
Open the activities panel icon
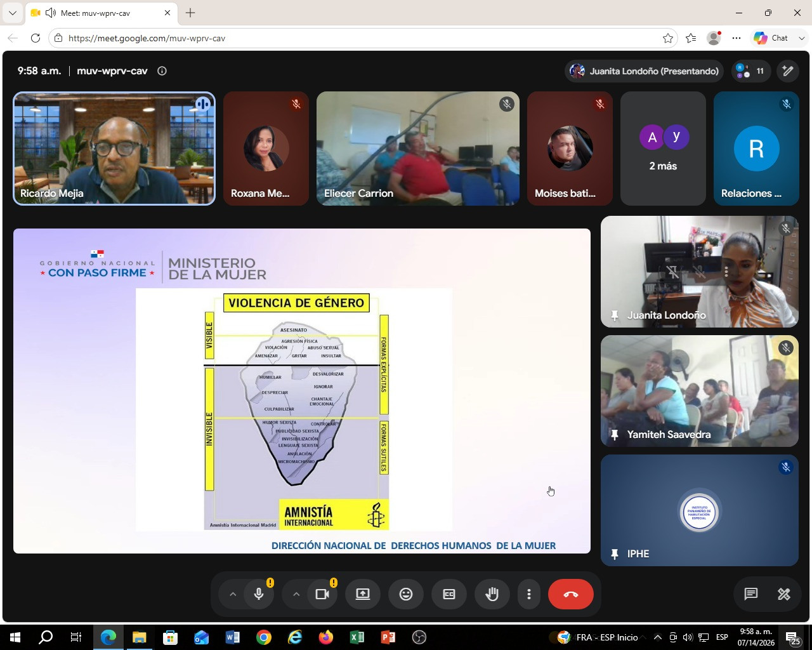coord(784,594)
